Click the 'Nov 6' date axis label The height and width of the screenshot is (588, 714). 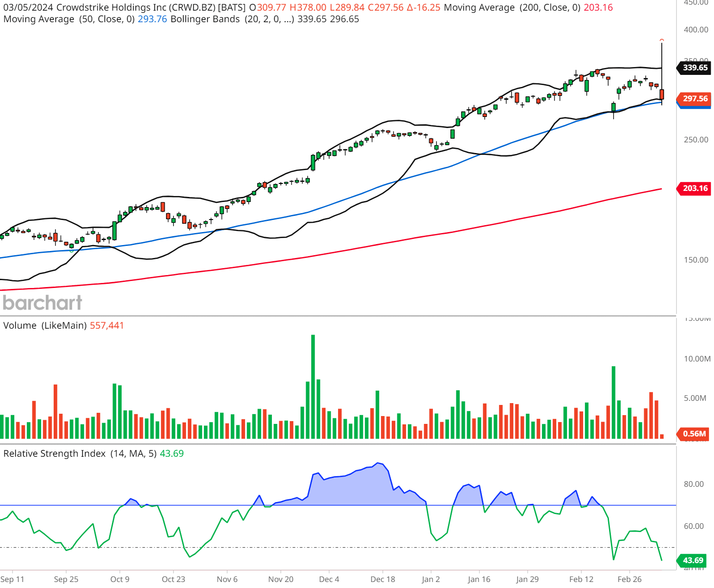tap(227, 579)
